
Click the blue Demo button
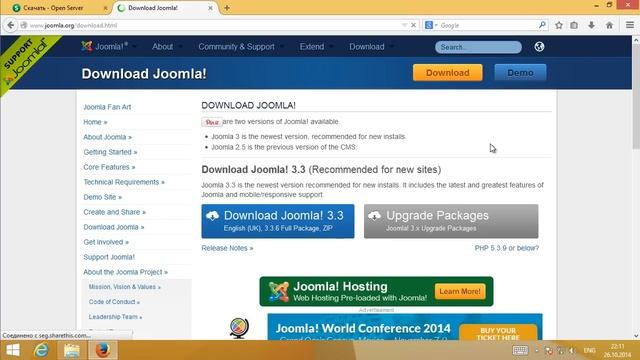[x=520, y=73]
